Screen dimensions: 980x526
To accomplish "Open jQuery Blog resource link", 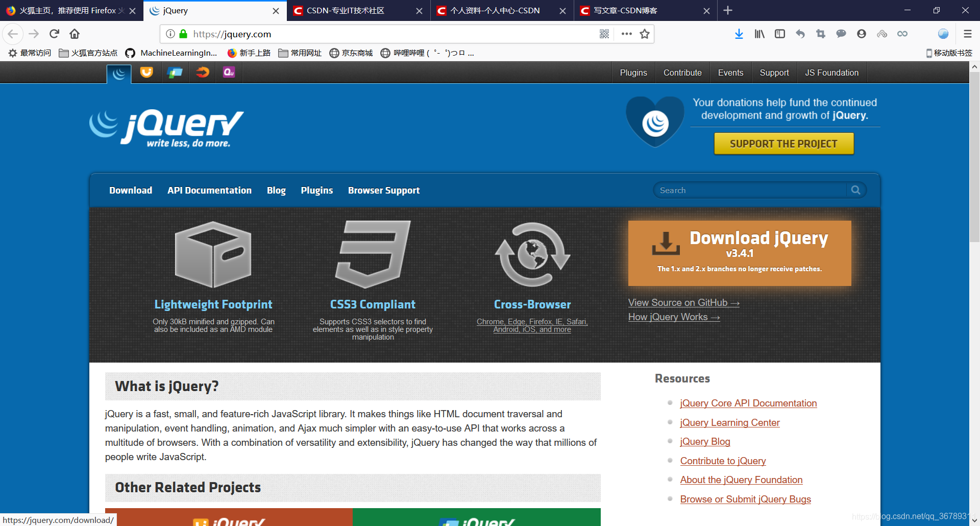I will 705,441.
